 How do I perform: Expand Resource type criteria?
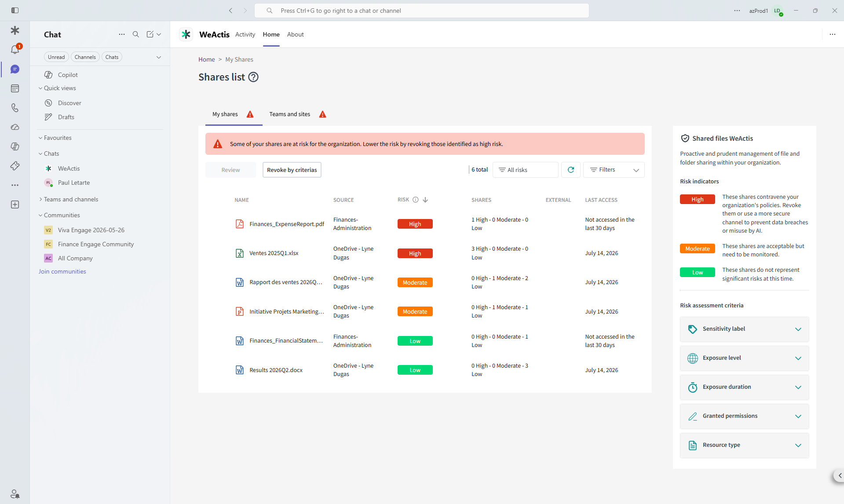[744, 446]
